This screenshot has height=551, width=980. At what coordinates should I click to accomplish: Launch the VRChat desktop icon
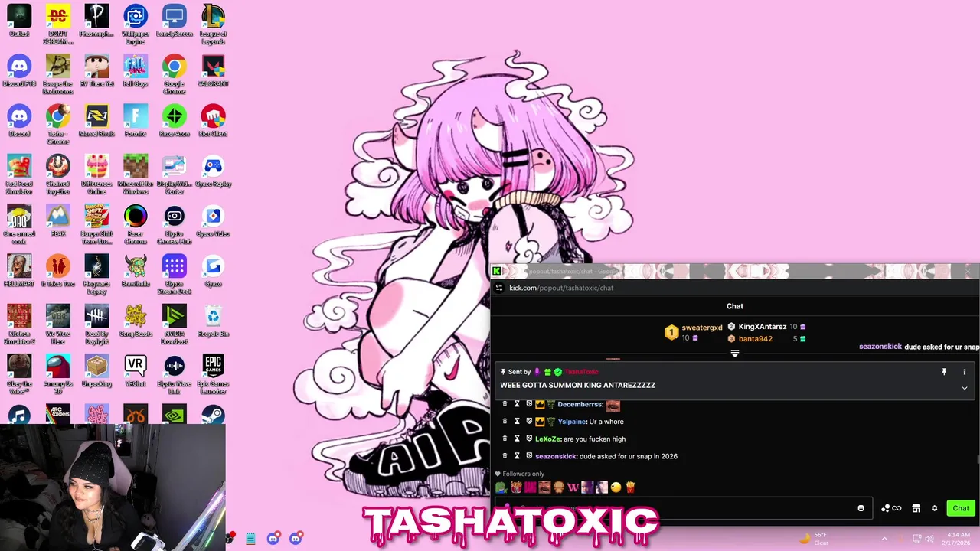[x=136, y=370]
